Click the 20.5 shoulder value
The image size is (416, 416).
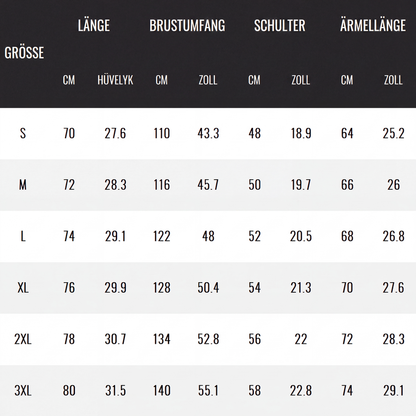point(301,236)
